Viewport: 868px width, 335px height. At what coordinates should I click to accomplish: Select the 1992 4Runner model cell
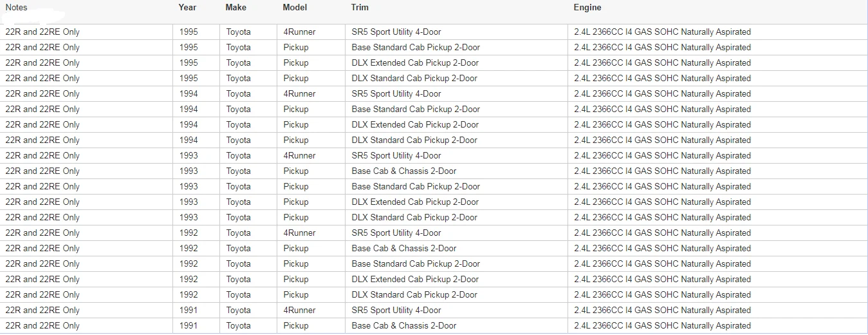(x=299, y=233)
